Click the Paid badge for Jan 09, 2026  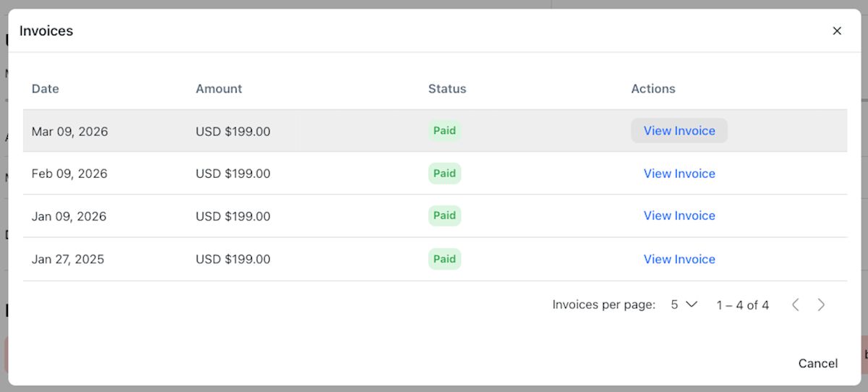point(444,216)
